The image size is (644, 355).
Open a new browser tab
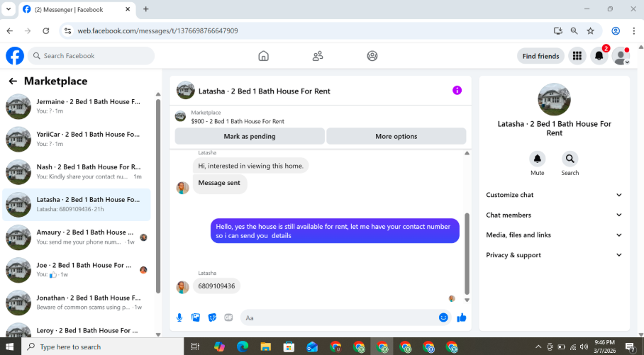click(x=146, y=9)
